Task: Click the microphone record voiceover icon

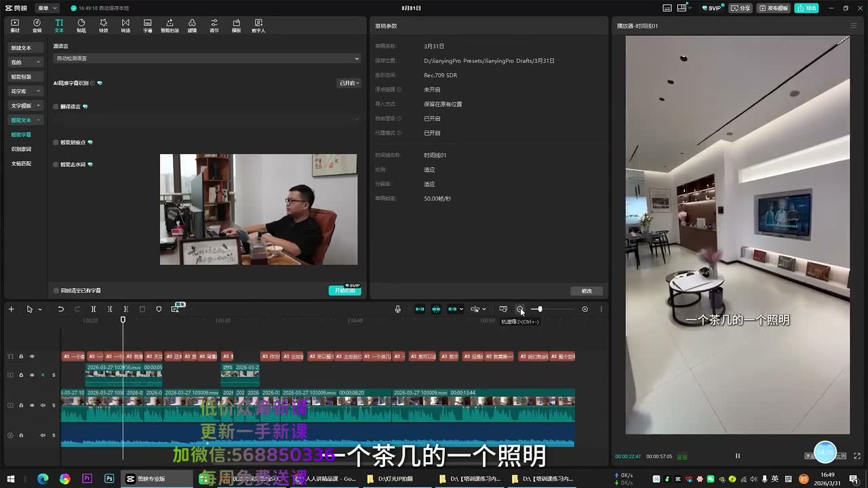Action: (398, 309)
